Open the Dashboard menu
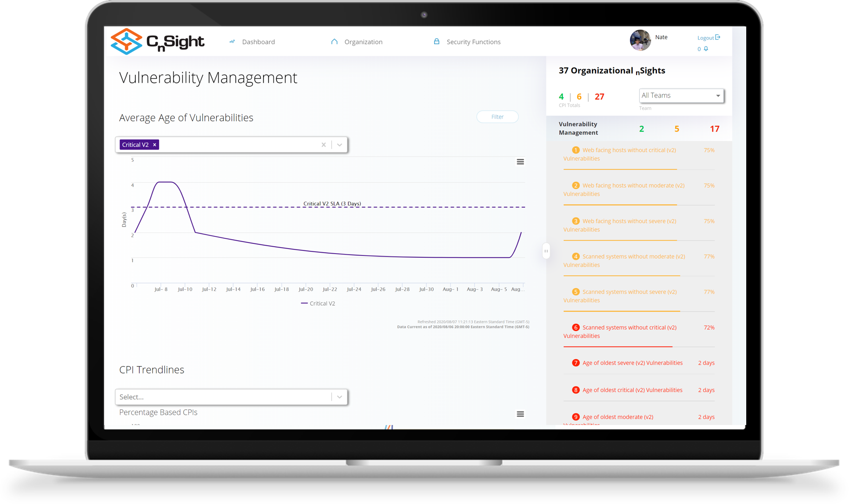This screenshot has height=504, width=849. tap(258, 42)
